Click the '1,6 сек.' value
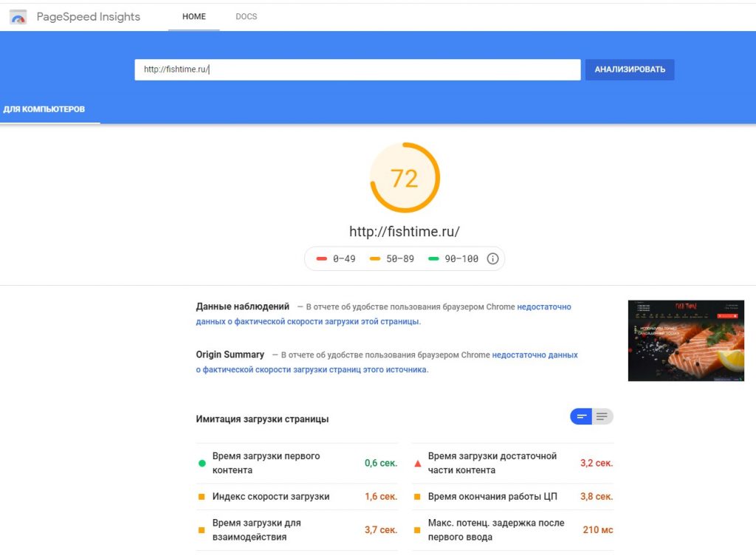This screenshot has width=756, height=556. coord(381,496)
